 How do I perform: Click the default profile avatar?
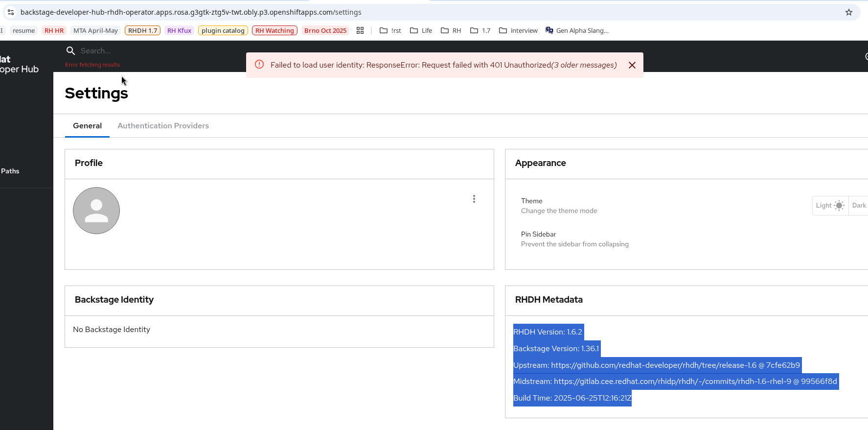[96, 211]
